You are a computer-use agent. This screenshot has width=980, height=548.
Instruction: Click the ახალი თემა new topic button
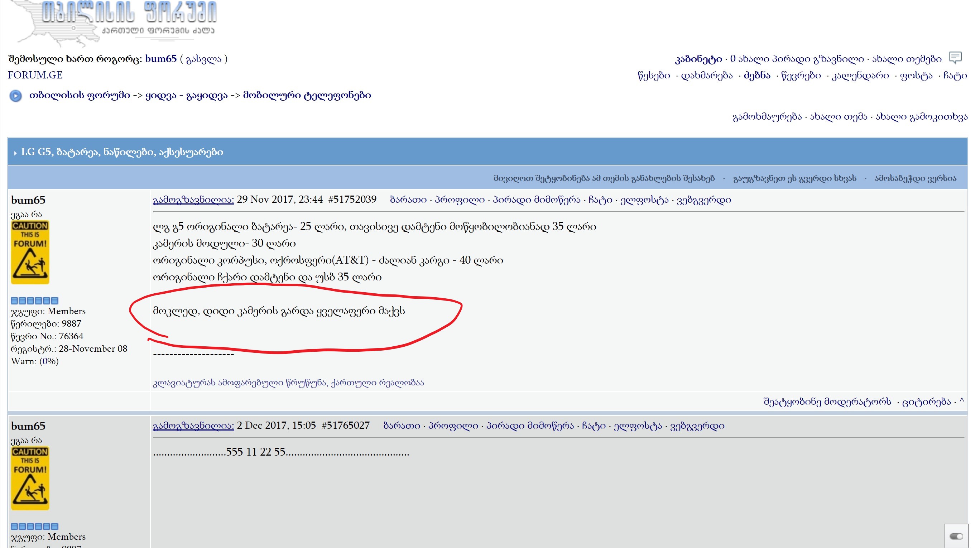[x=838, y=117]
